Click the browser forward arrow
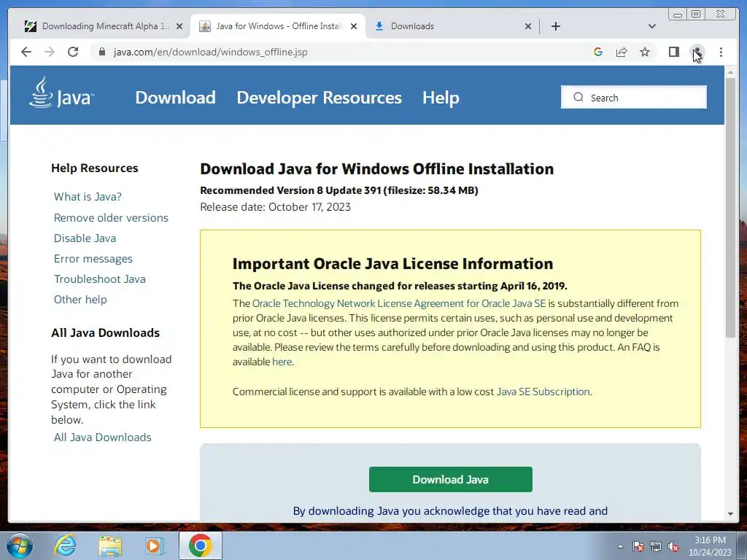 [50, 52]
